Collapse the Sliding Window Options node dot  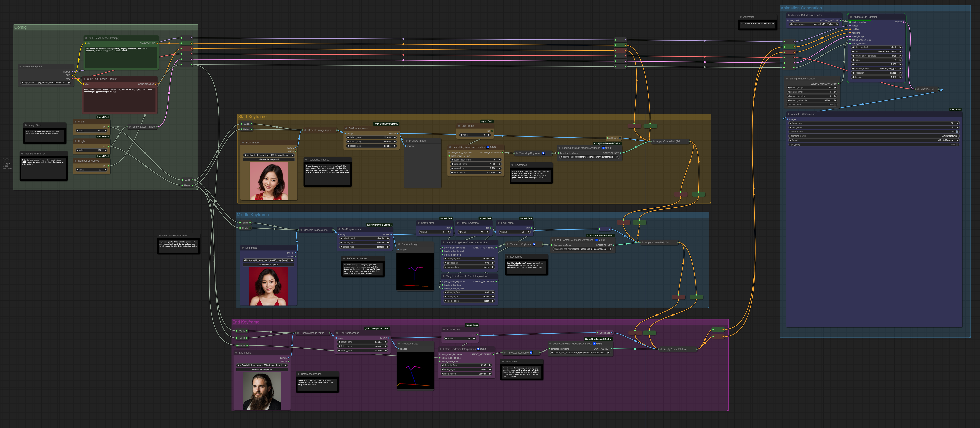tap(787, 79)
